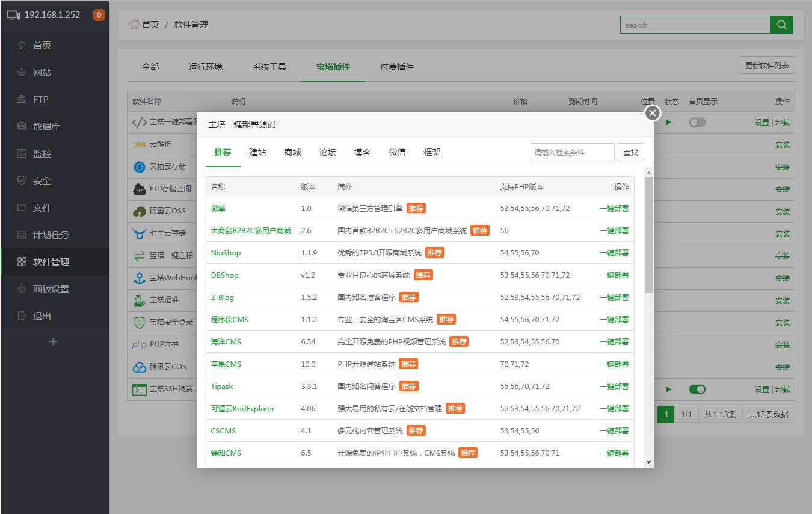Disable the 首页显示 toggle for 宝塔SSH终端
Image resolution: width=812 pixels, height=514 pixels.
tap(697, 389)
